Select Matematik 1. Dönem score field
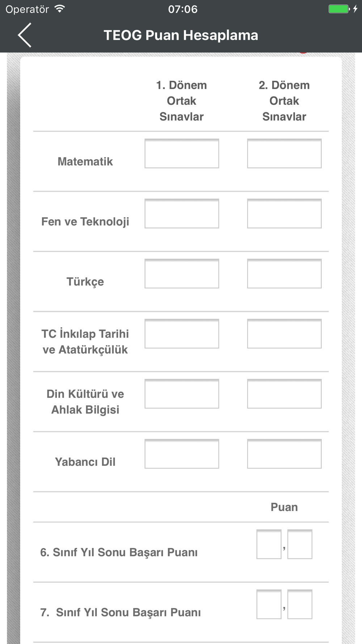The width and height of the screenshot is (362, 644). coord(182,154)
